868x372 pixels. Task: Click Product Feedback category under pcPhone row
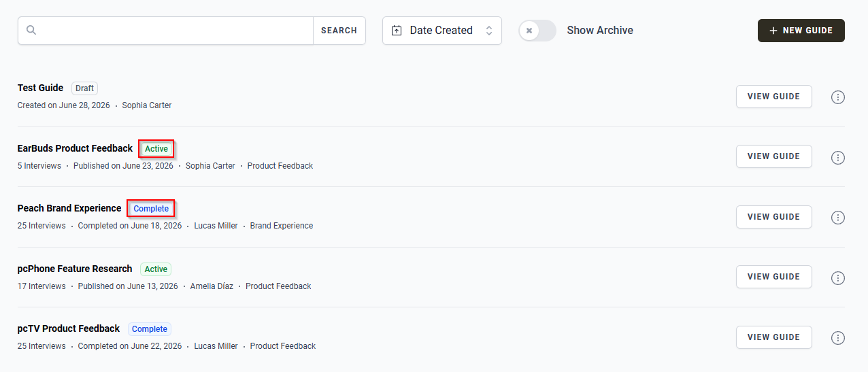click(x=278, y=286)
